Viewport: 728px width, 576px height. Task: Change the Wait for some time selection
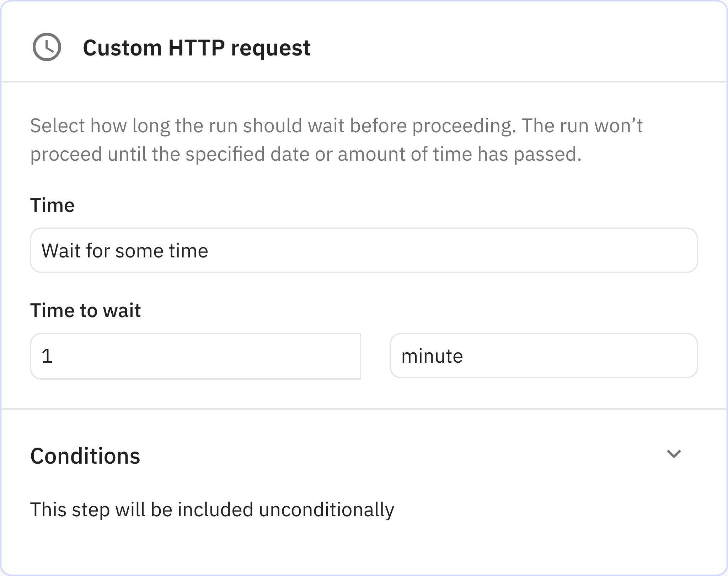point(364,250)
